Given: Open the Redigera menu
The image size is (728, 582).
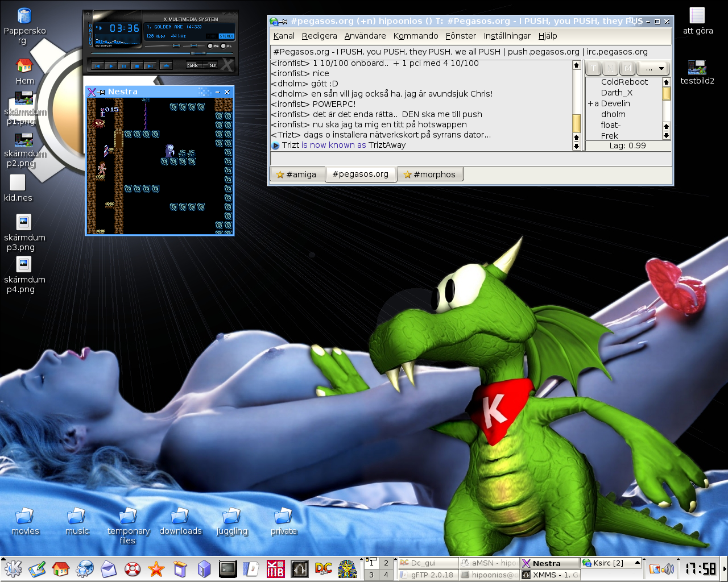Looking at the screenshot, I should coord(319,36).
